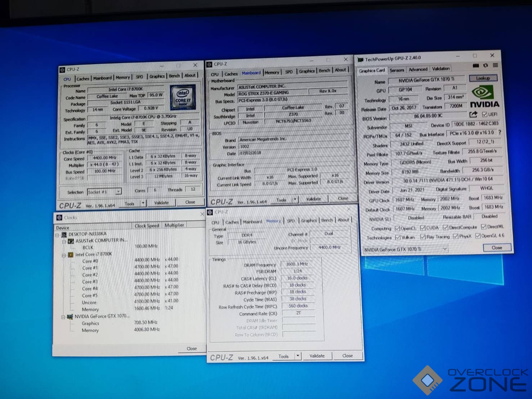The width and height of the screenshot is (532, 399).
Task: Click the NVIDIA GeForce graphics card tree icon
Action: point(70,317)
